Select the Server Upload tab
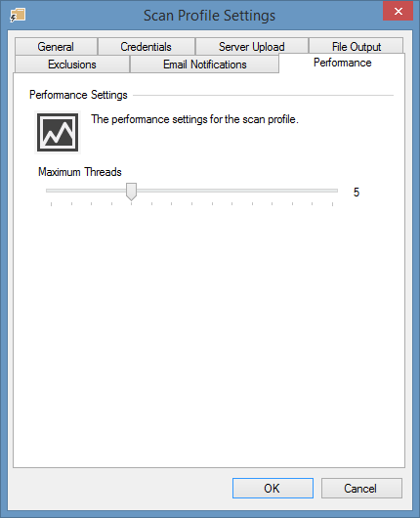 tap(252, 47)
